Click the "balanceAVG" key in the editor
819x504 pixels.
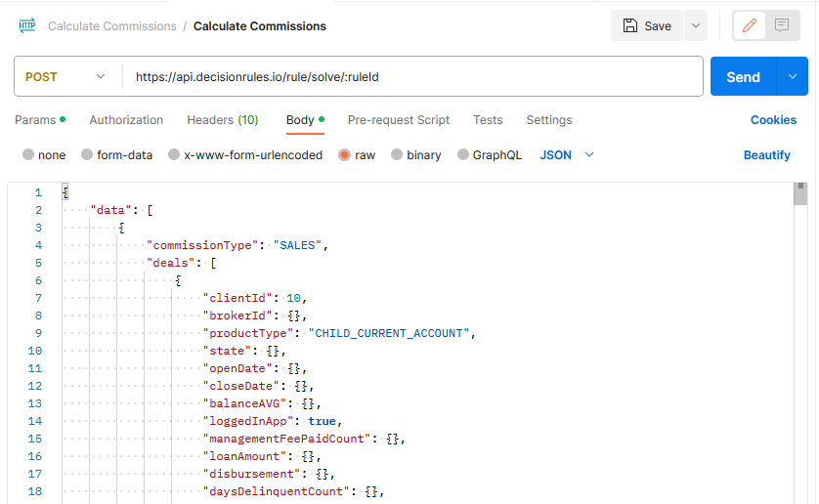pos(244,403)
